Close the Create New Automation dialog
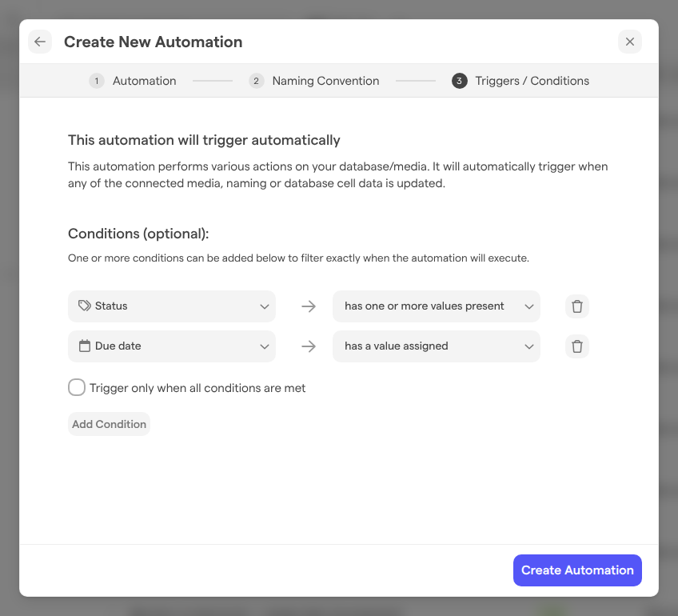The image size is (678, 616). click(x=629, y=42)
